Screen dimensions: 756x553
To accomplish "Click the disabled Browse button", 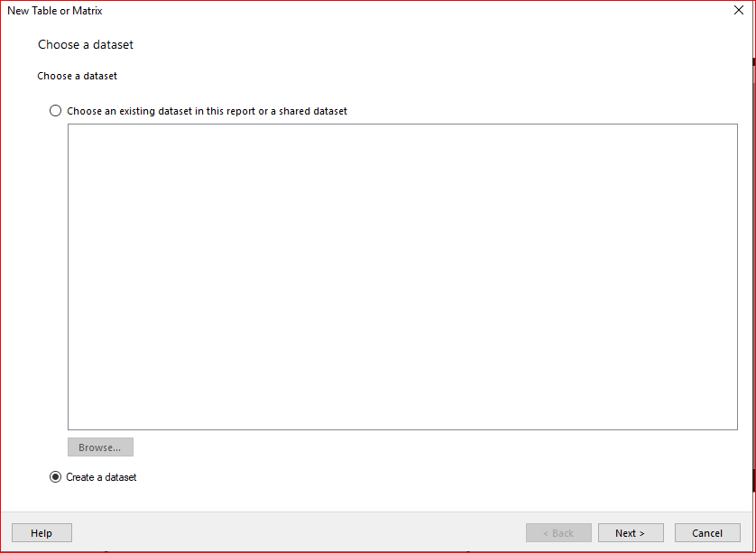I will 100,447.
